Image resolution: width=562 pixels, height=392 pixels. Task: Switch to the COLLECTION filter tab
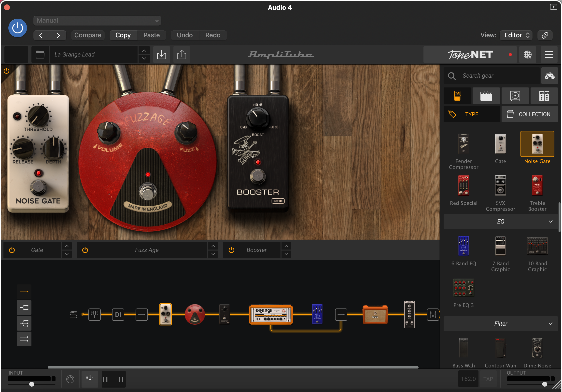530,114
